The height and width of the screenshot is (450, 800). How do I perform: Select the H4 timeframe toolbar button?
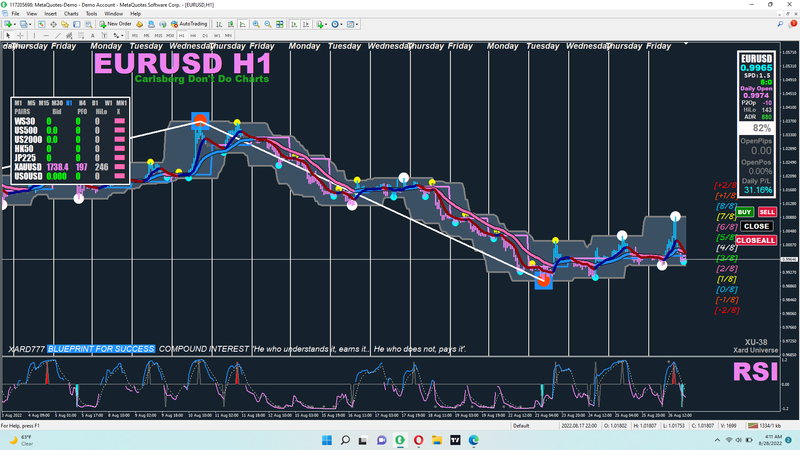pos(193,35)
